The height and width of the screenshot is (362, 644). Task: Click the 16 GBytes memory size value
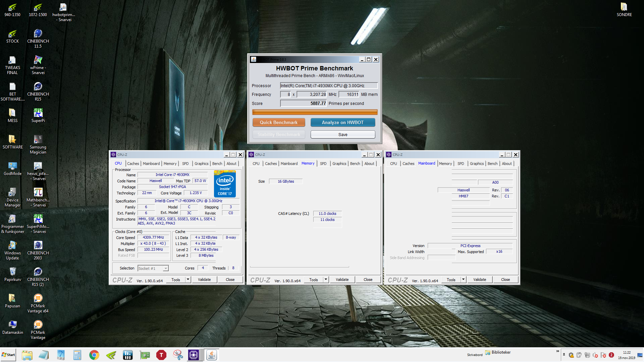pos(286,181)
